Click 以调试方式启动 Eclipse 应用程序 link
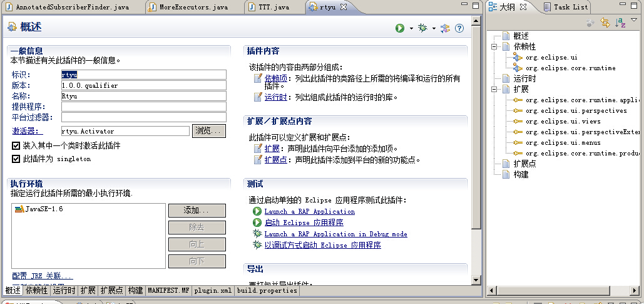644x304 pixels. (323, 245)
